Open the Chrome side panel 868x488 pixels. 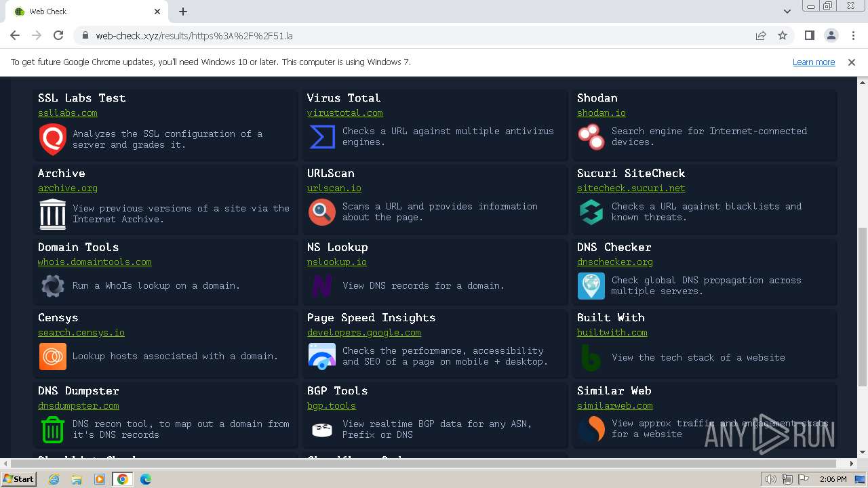[810, 35]
